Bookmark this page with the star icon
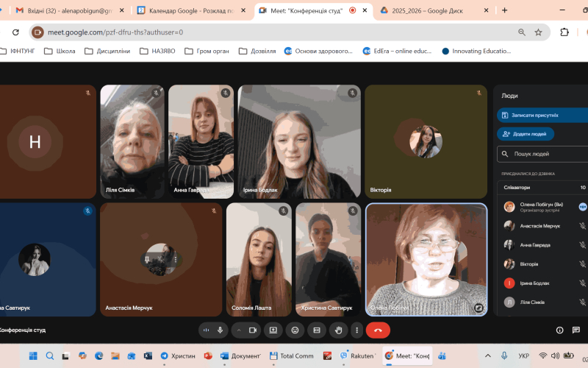 (x=538, y=32)
